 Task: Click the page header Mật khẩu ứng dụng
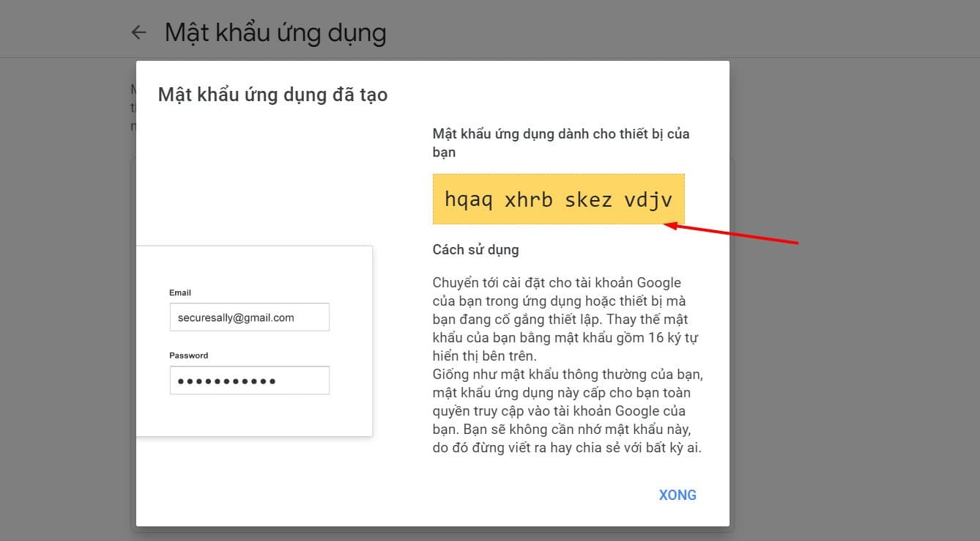pyautogui.click(x=276, y=32)
